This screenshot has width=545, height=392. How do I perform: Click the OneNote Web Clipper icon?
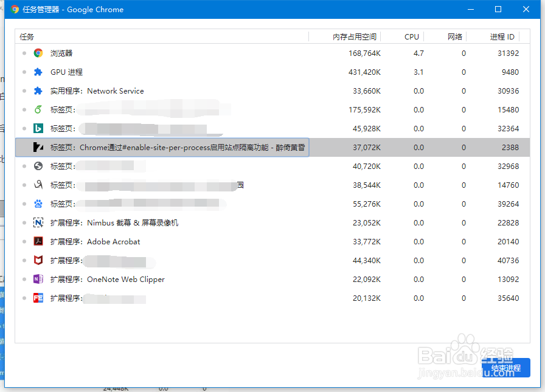(38, 279)
